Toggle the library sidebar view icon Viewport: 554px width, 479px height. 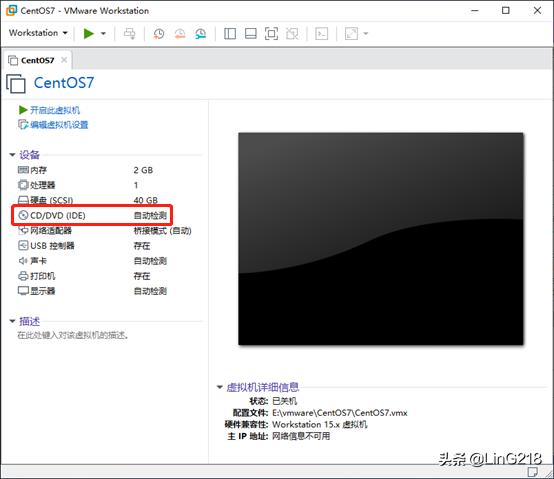tap(230, 34)
